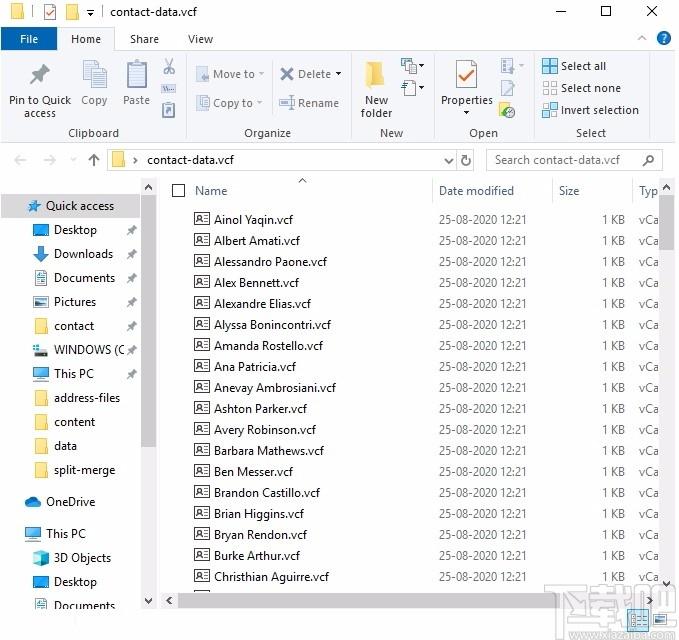
Task: Click Properties icon in title bar quick access
Action: coord(50,12)
